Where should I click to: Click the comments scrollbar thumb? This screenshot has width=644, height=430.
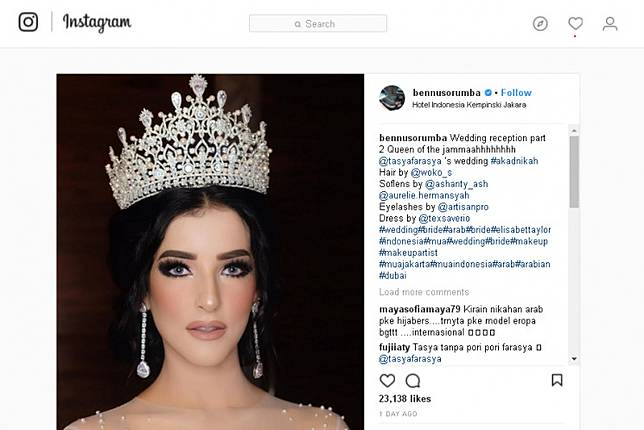[574, 172]
